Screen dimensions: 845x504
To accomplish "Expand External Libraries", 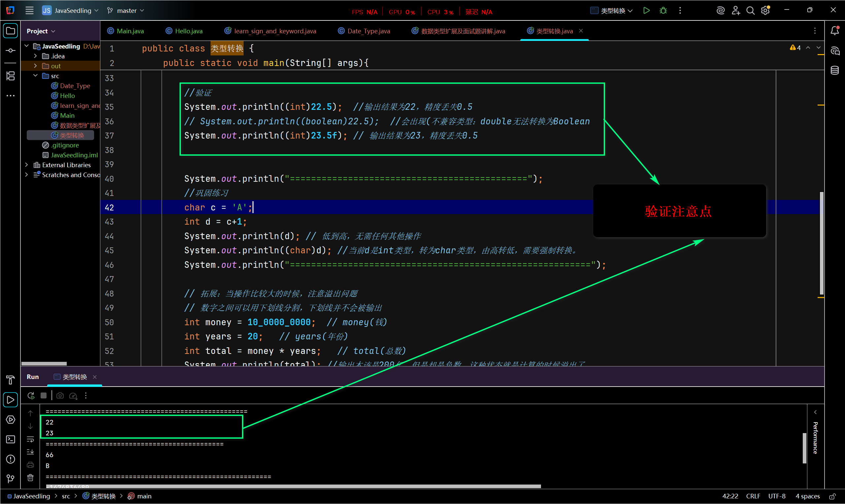I will tap(27, 165).
